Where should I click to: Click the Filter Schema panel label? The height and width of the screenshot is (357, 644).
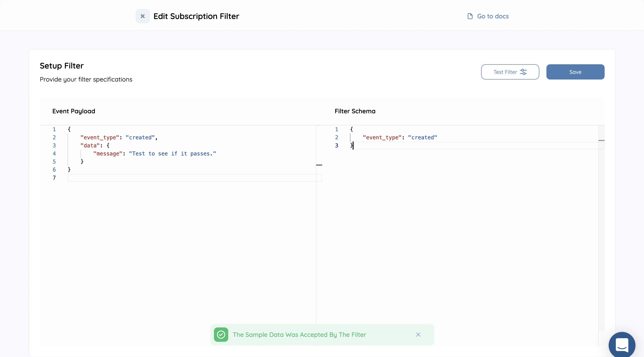click(355, 111)
